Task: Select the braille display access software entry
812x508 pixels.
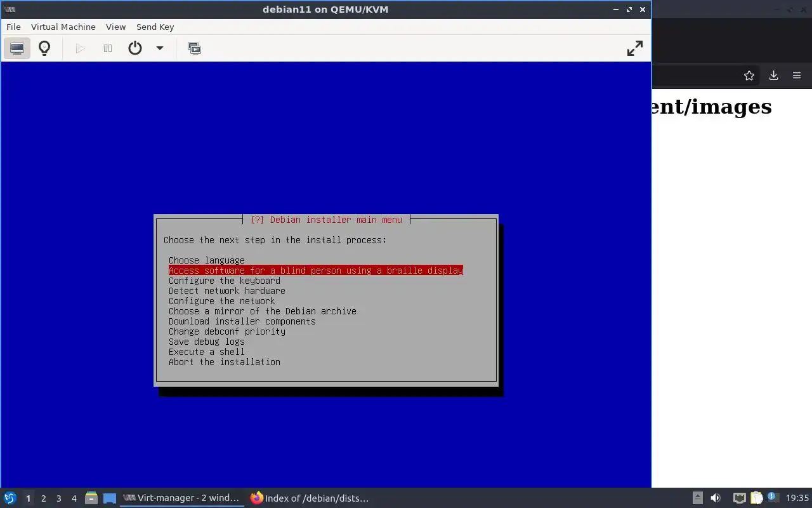Action: (316, 271)
